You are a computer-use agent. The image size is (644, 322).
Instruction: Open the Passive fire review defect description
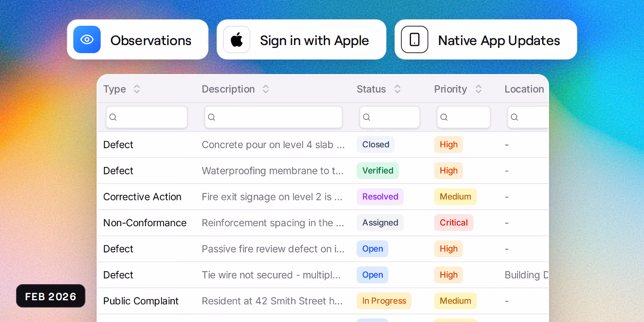pyautogui.click(x=273, y=249)
